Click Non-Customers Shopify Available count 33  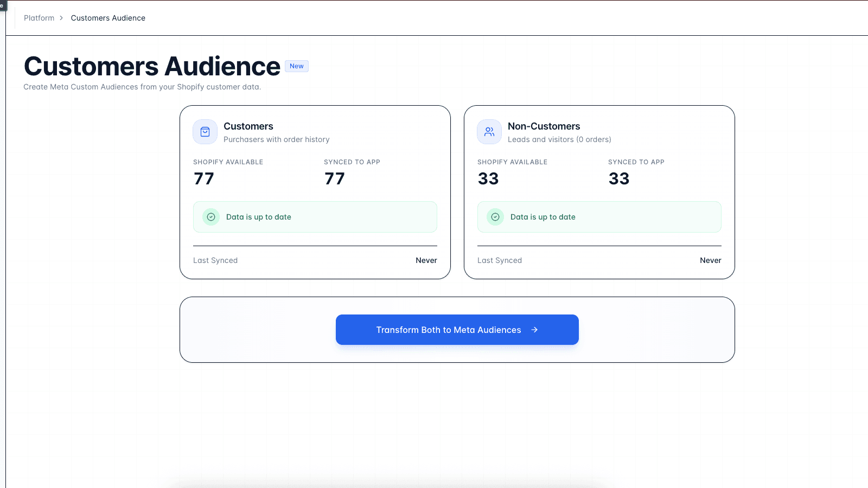(488, 178)
